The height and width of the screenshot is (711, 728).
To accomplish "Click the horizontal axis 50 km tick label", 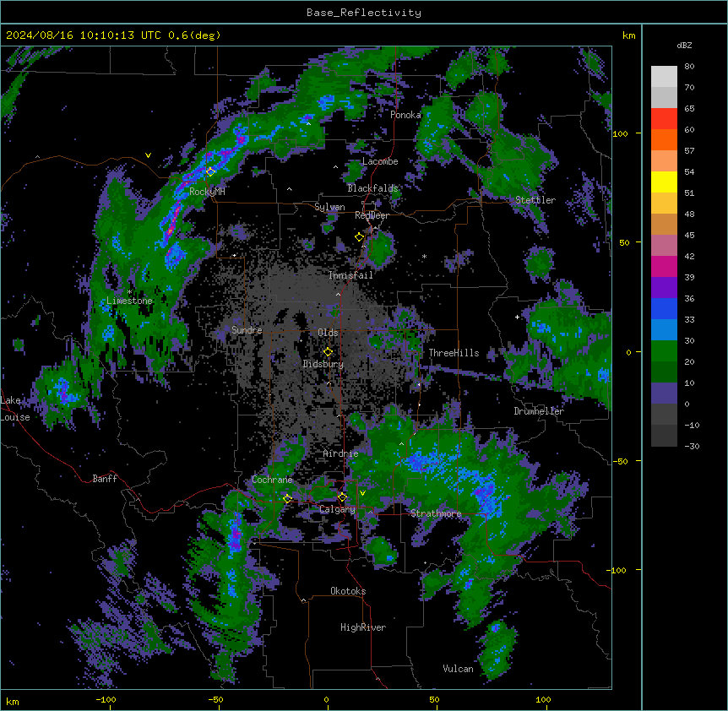I will pos(434,699).
